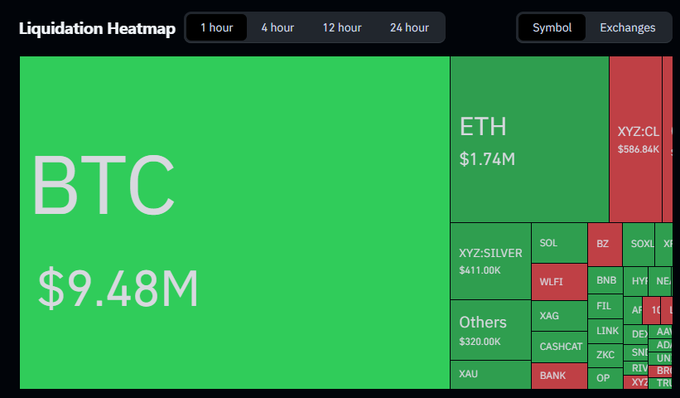Switch to the 4 hour timeframe
This screenshot has width=680, height=398.
coord(278,28)
